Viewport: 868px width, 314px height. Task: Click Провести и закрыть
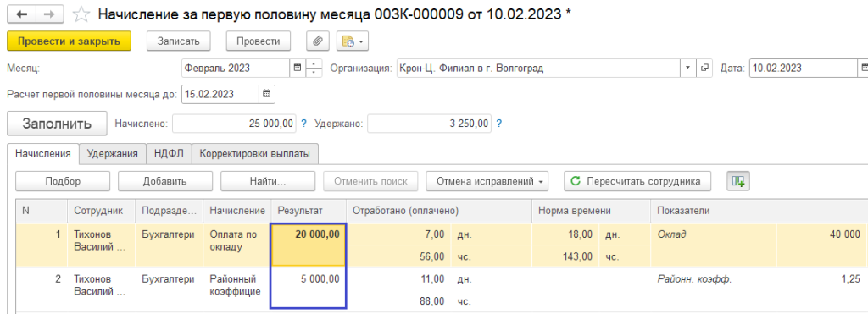click(69, 41)
